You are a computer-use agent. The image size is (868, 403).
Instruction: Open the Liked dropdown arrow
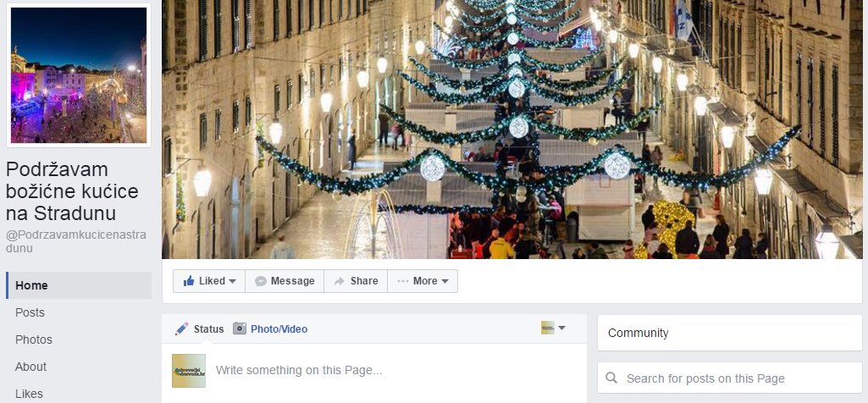tap(233, 281)
